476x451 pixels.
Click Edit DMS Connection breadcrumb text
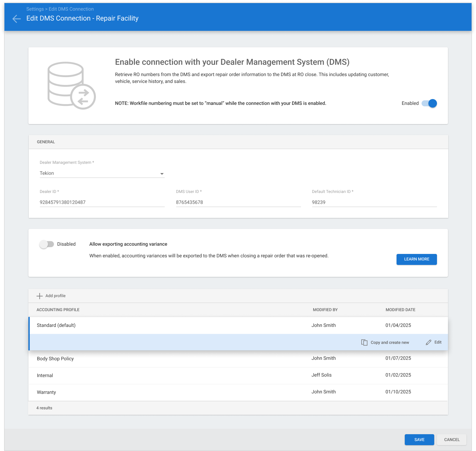point(71,9)
